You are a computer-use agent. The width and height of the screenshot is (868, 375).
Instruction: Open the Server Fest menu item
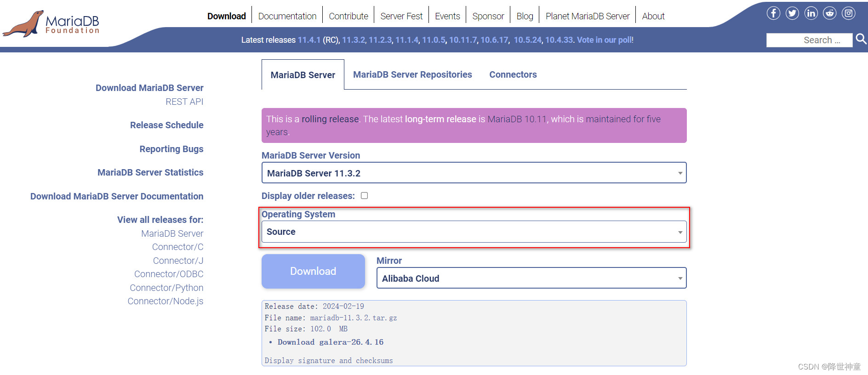401,16
